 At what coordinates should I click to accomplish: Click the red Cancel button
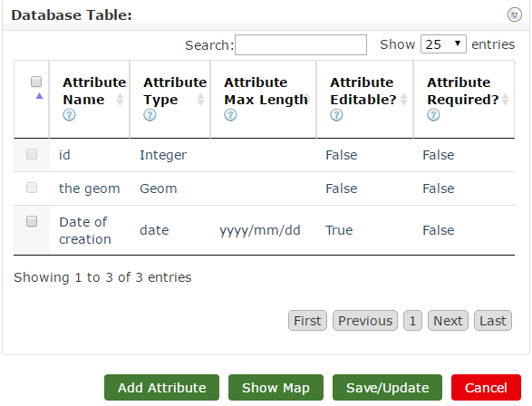(486, 388)
